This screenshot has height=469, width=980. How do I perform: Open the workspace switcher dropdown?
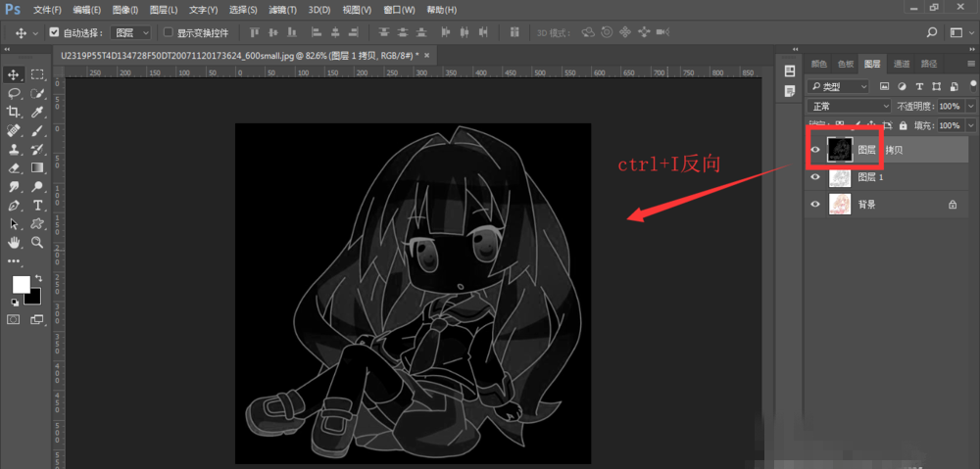coord(961,32)
